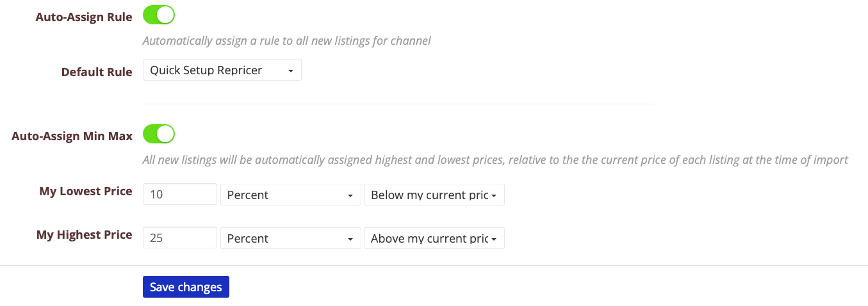The height and width of the screenshot is (306, 868).
Task: Click caret arrow on Below my current price
Action: pos(494,196)
